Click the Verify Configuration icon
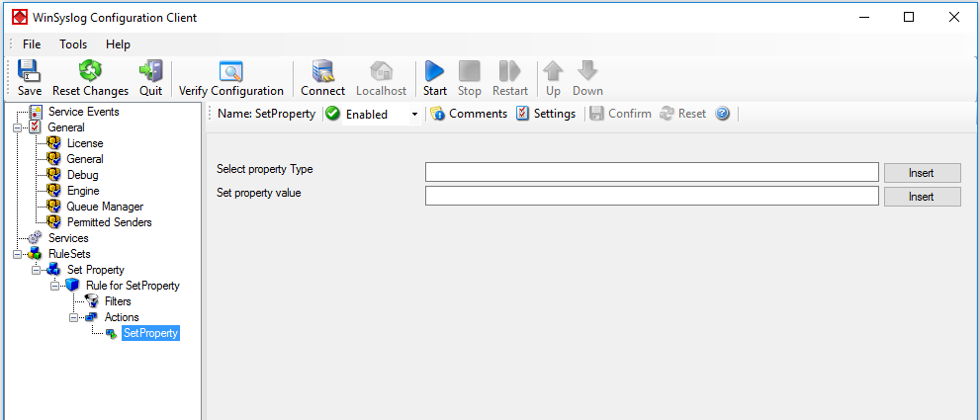980x420 pixels. point(230,71)
